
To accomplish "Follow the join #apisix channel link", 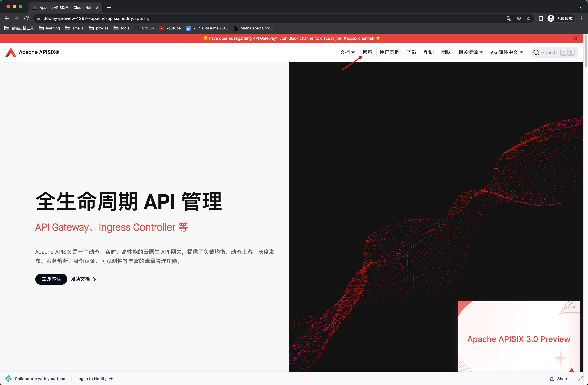I will [x=354, y=38].
